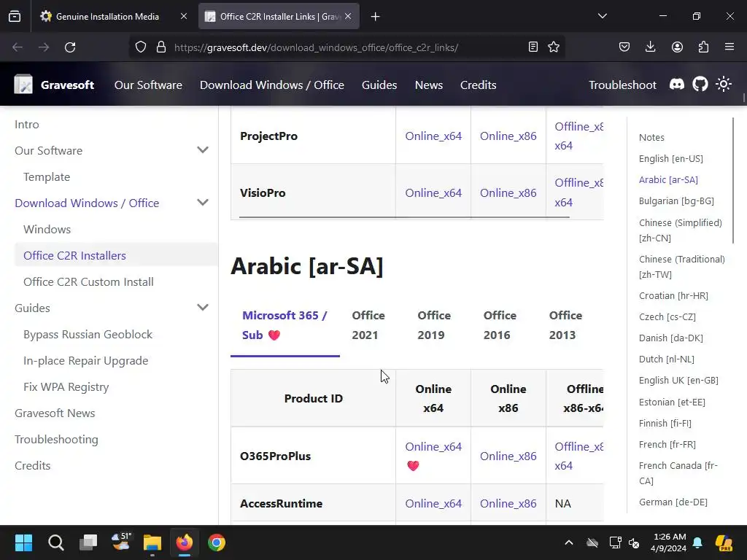Screen dimensions: 747x560
Task: Open the Firefox hamburger menu
Action: coord(729,47)
